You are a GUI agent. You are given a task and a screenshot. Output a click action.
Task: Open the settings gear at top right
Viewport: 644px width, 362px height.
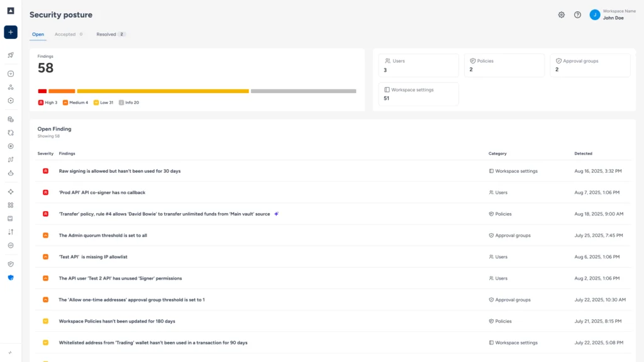(x=561, y=14)
